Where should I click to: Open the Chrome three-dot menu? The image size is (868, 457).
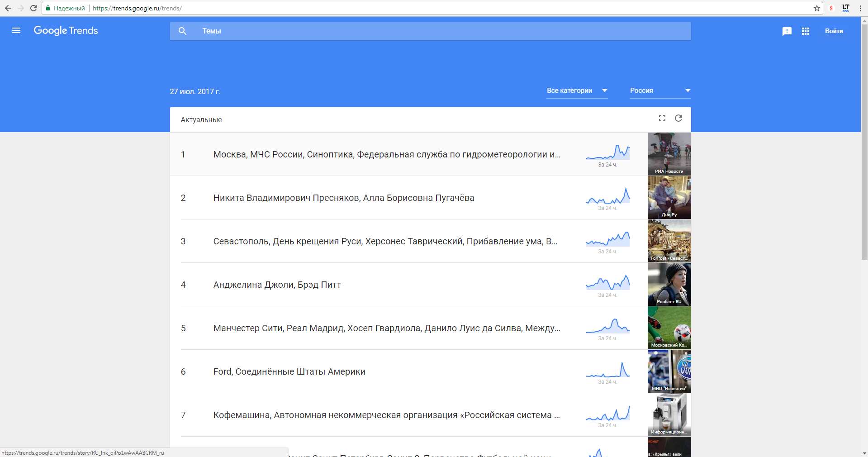[860, 8]
